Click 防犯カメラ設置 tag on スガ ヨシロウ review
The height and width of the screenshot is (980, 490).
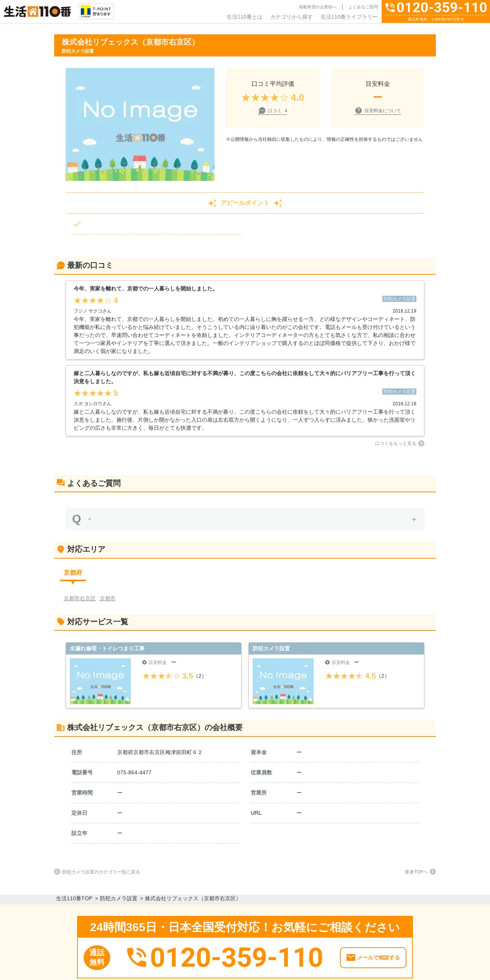point(399,392)
